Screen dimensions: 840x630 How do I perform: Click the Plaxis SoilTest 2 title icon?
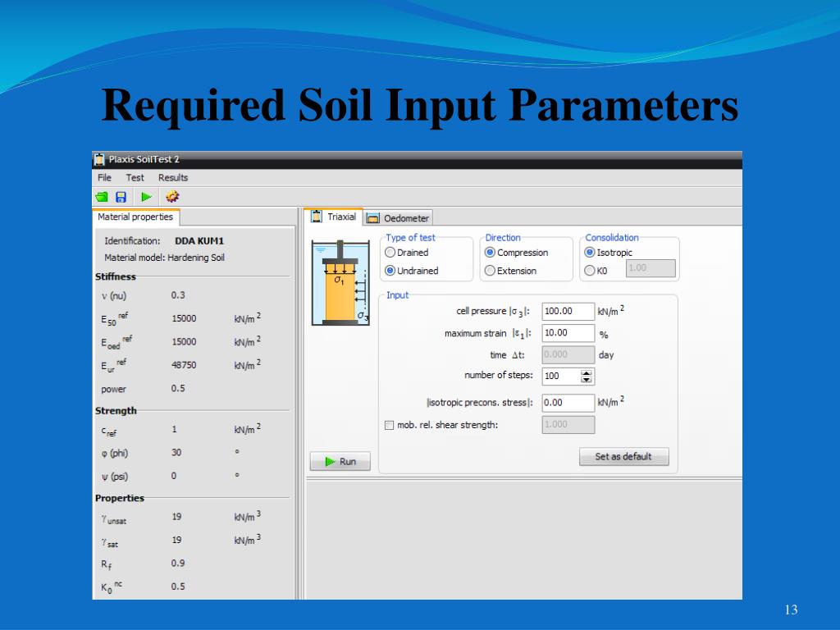[99, 159]
